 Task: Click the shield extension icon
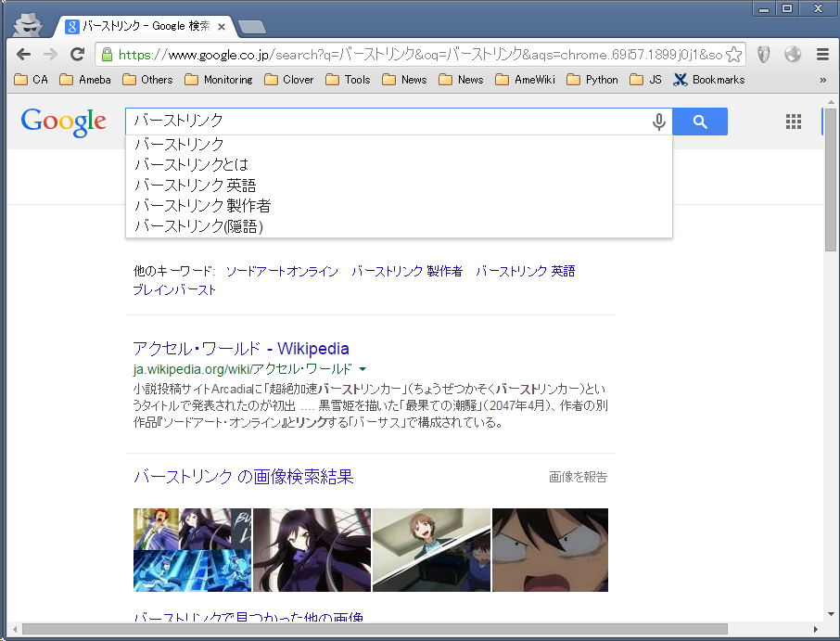(x=763, y=54)
